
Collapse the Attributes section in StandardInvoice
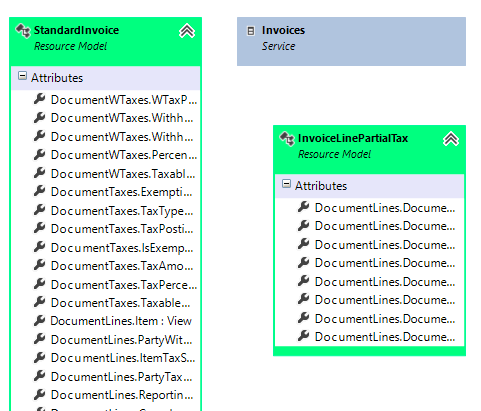click(x=22, y=76)
